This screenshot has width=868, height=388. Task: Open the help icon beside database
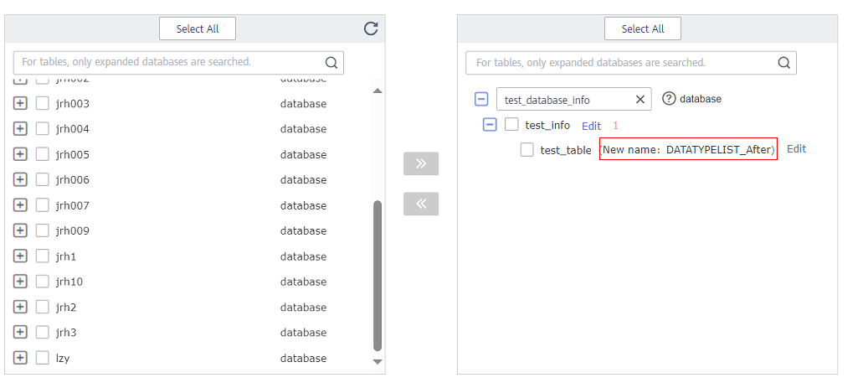[669, 99]
